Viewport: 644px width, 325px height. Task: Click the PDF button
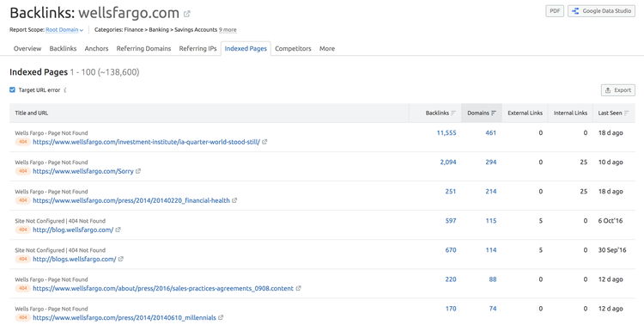[x=555, y=11]
